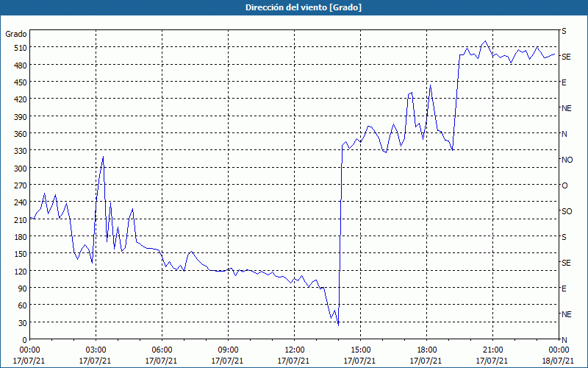
Task: Select the 17/07/21 date under 21:00
Action: [492, 361]
